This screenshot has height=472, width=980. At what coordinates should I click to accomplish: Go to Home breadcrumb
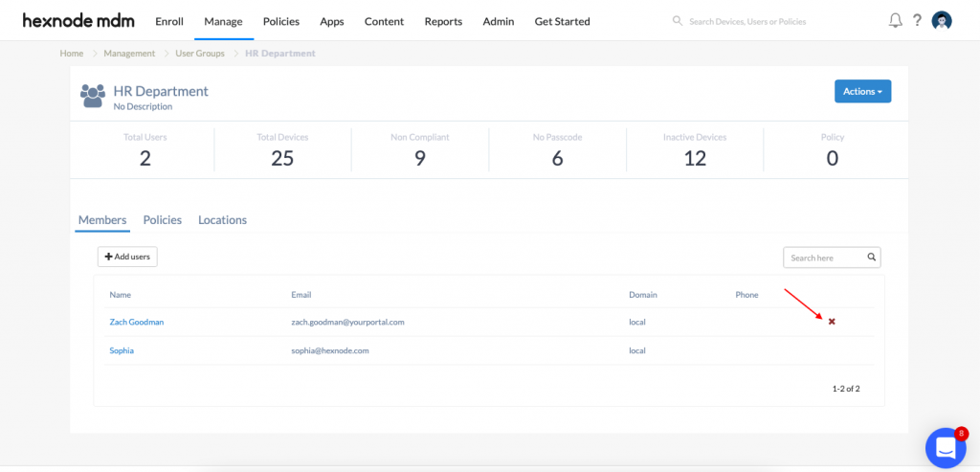tap(71, 54)
